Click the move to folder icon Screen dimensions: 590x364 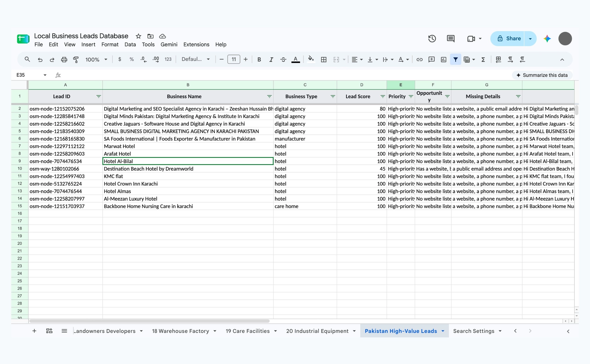point(150,36)
